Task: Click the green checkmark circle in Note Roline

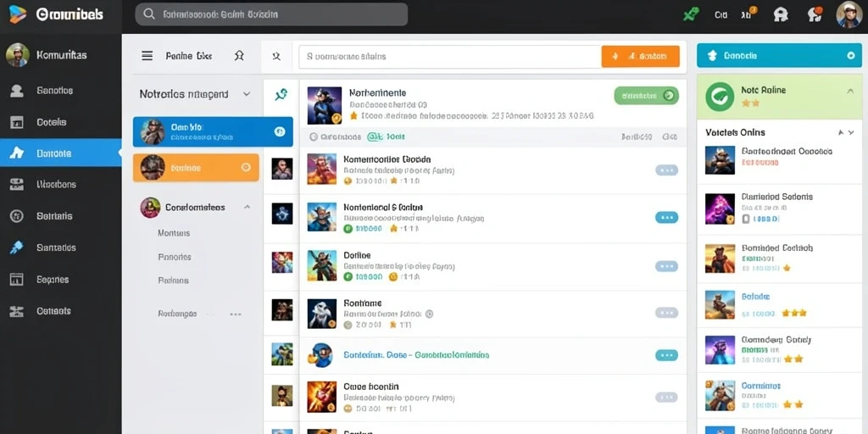Action: click(x=720, y=97)
